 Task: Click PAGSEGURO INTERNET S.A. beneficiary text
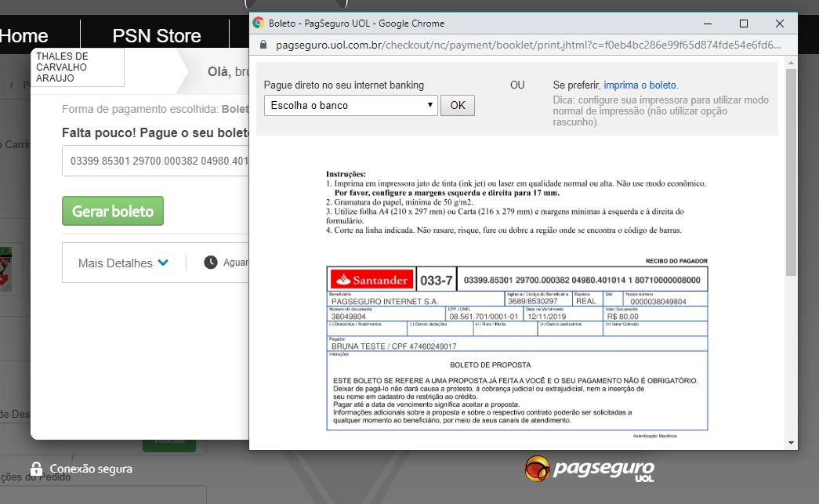click(385, 301)
